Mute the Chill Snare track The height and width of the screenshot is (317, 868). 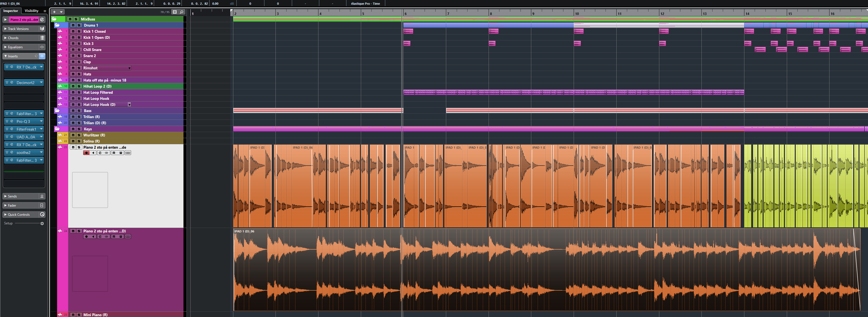tap(73, 50)
